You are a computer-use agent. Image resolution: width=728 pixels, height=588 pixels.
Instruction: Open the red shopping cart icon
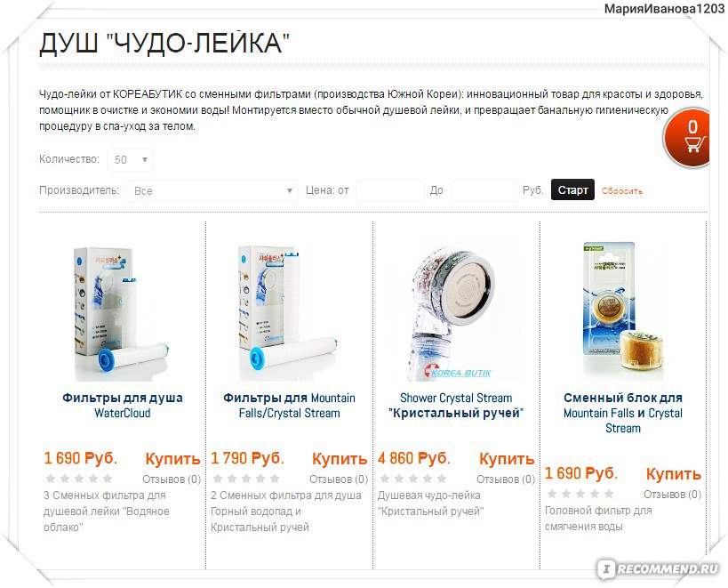coord(688,137)
